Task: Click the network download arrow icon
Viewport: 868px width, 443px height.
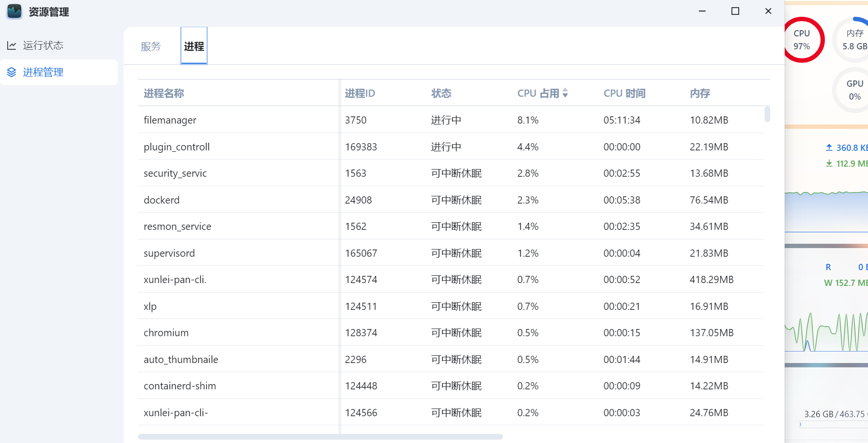Action: click(829, 163)
